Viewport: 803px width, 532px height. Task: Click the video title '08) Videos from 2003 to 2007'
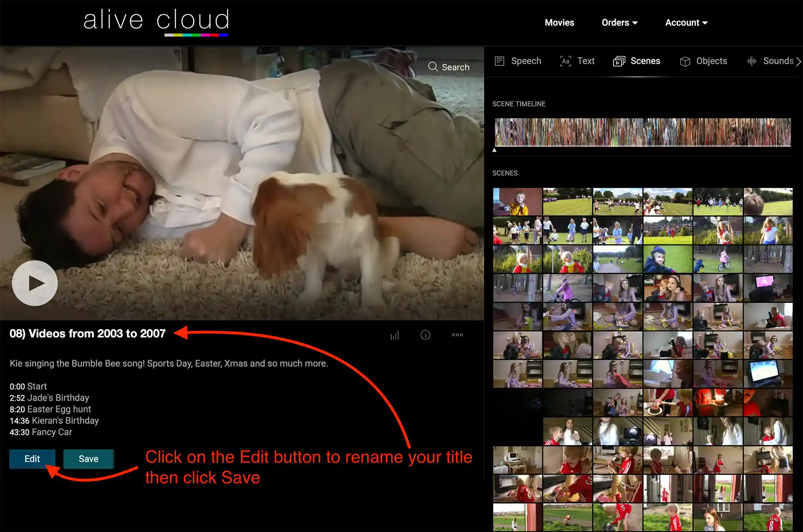tap(88, 333)
